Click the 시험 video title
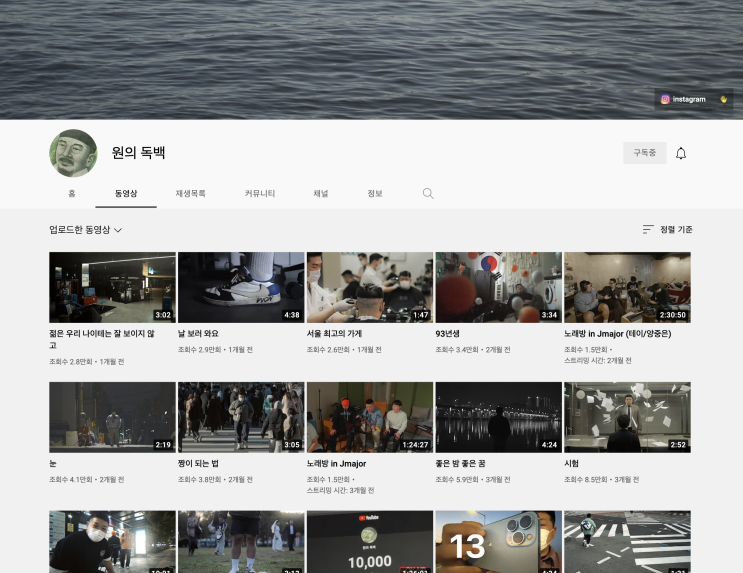Image resolution: width=743 pixels, height=573 pixels. pos(571,464)
